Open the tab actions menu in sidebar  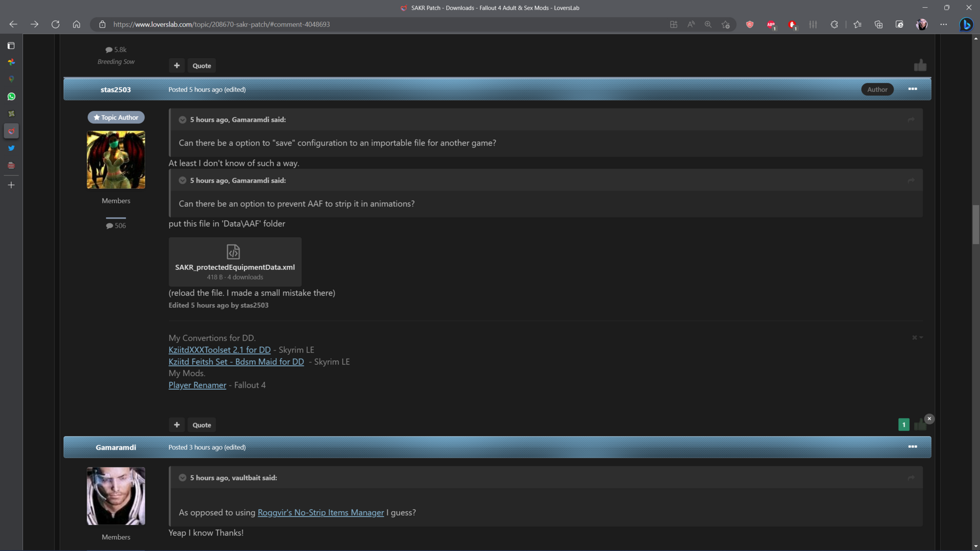11,45
